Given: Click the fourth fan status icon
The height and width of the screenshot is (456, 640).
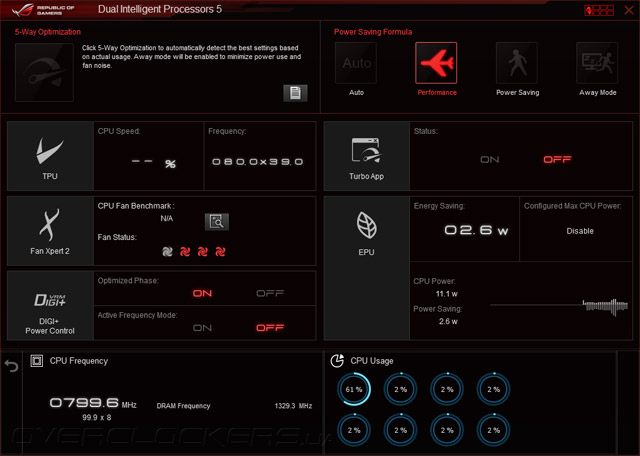Looking at the screenshot, I should point(220,252).
